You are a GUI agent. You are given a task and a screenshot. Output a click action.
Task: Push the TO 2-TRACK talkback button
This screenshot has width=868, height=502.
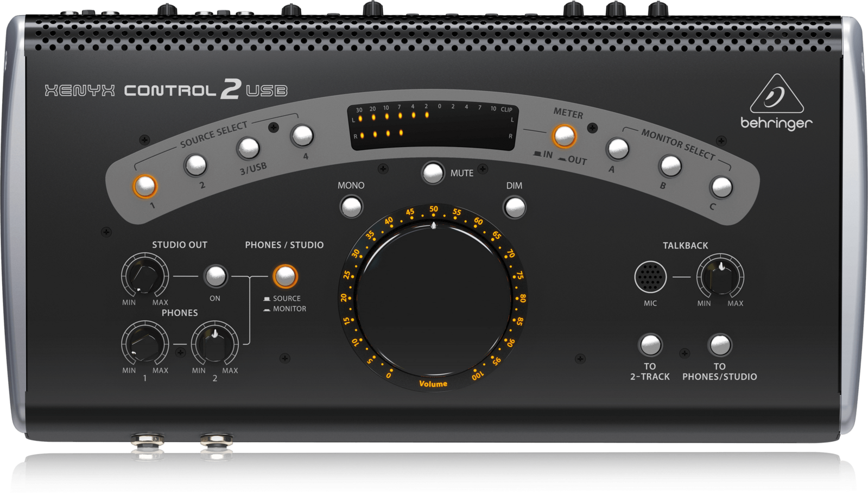[650, 345]
